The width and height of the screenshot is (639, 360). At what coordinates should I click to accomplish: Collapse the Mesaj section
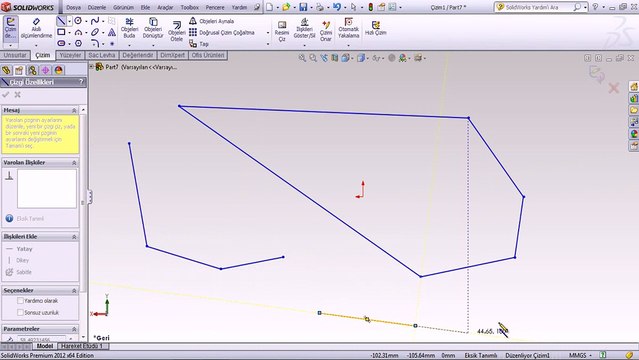coord(74,110)
